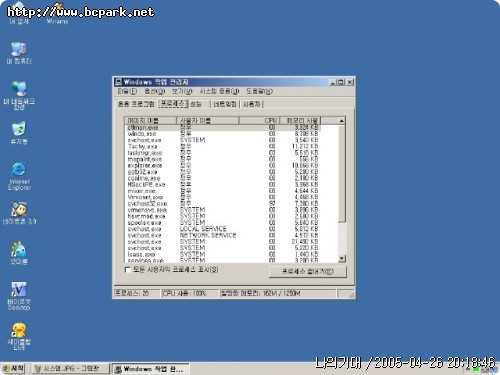Click the Task Manager title bar icon
The height and width of the screenshot is (375, 500).
pos(118,82)
